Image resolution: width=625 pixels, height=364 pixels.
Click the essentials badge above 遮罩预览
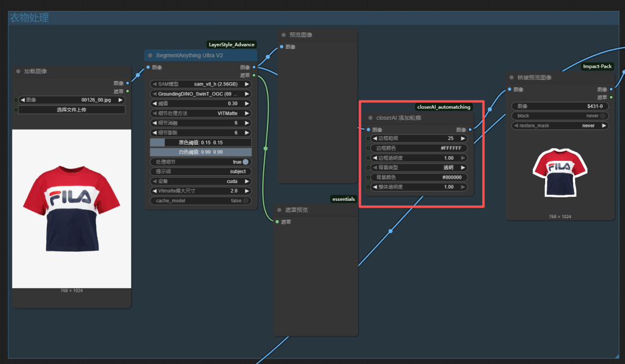click(343, 199)
